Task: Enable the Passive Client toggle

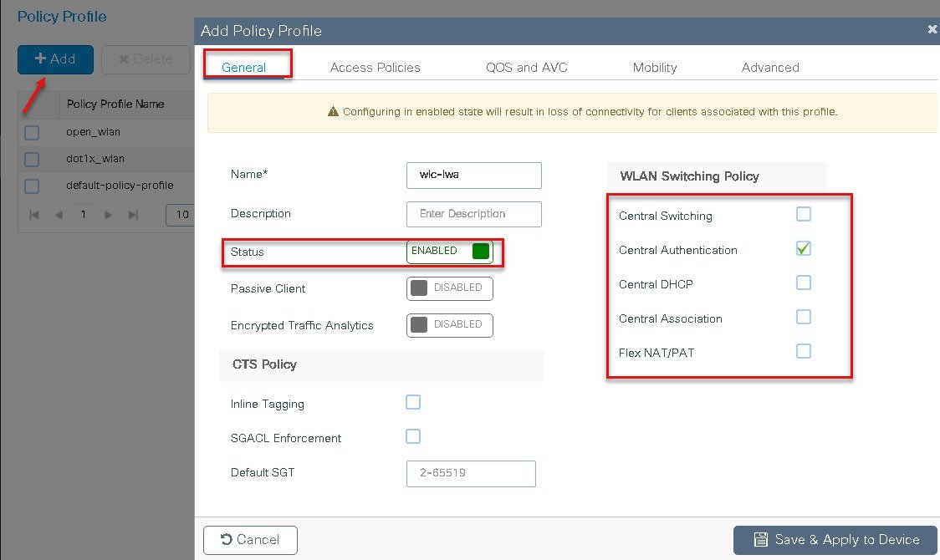Action: pos(450,288)
